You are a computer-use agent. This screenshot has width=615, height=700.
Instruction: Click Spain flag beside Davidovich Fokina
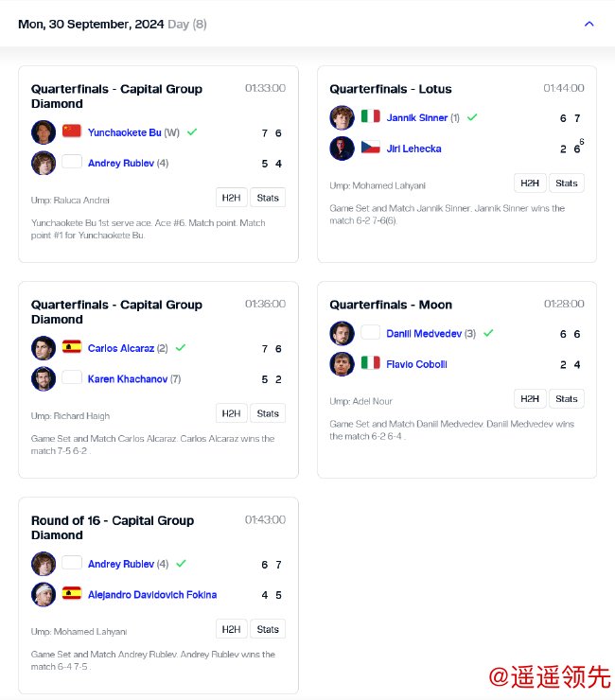(72, 594)
